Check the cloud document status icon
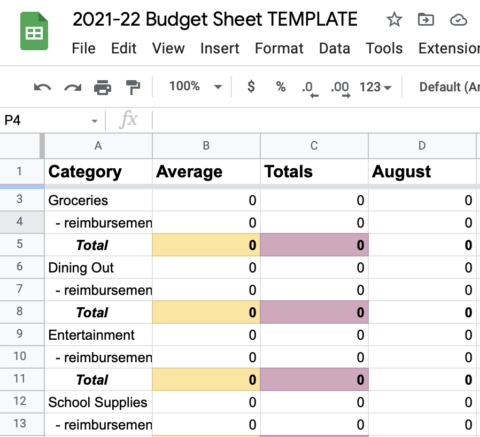 pos(458,20)
